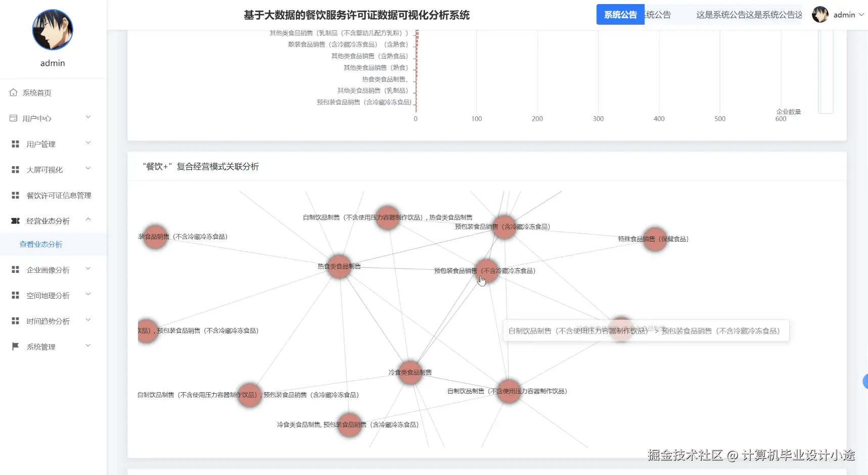The width and height of the screenshot is (868, 475).
Task: Click the 系统管理 flag icon
Action: point(14,346)
